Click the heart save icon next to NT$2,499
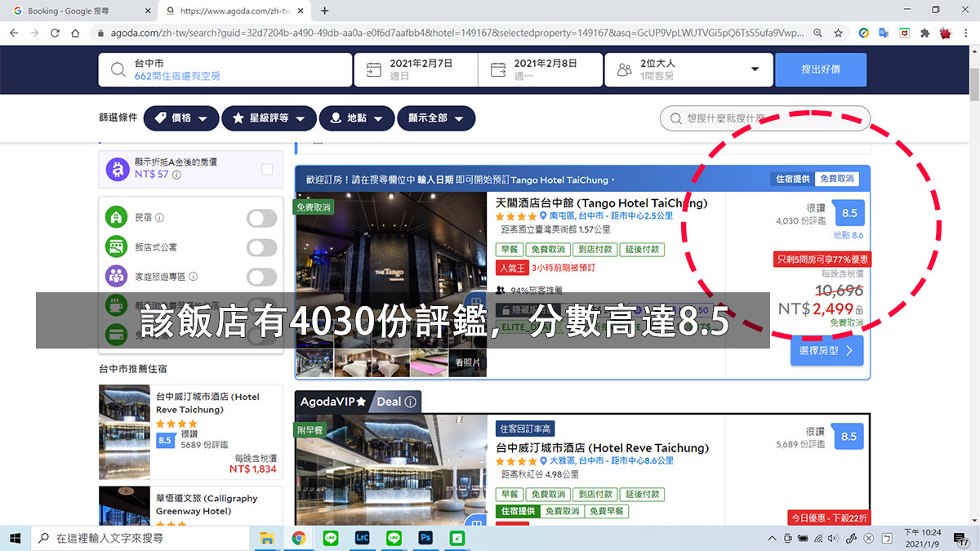Viewport: 980px width, 551px height. click(862, 309)
